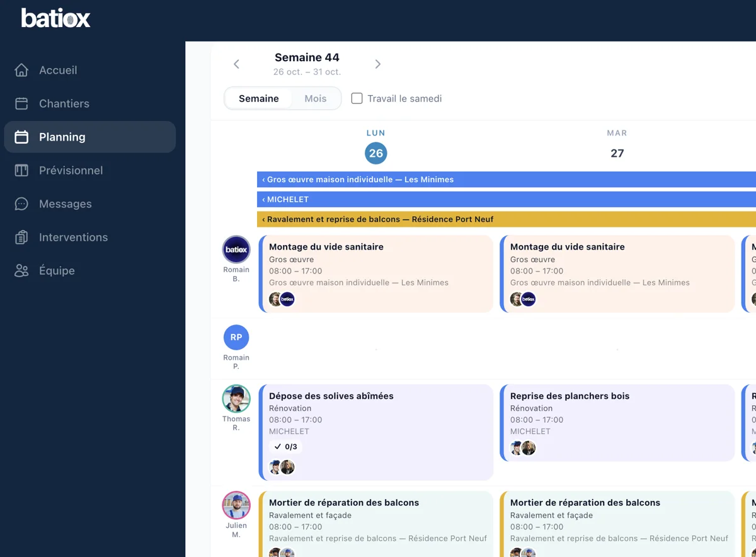Open Équipe in the sidebar
The image size is (756, 557).
point(90,270)
